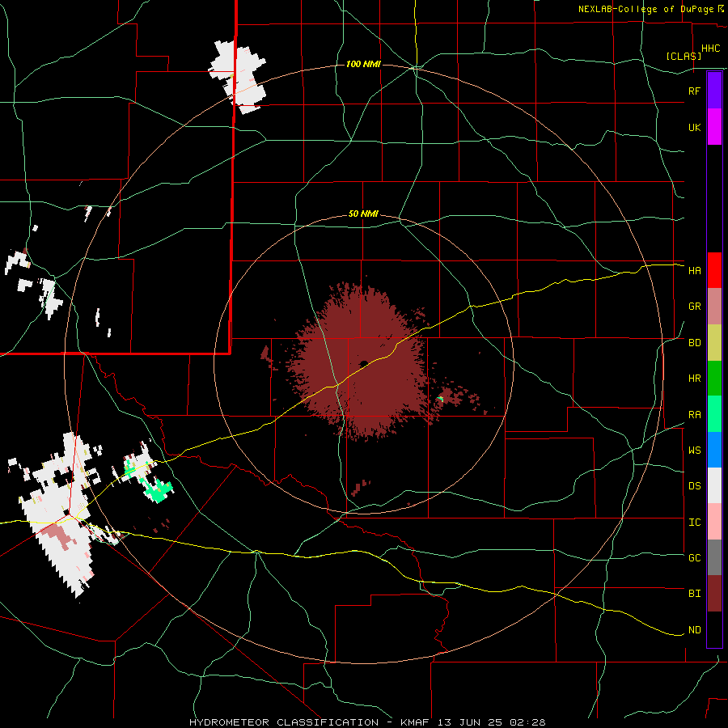
Task: Click the [CLAS] label near legend
Action: click(x=684, y=56)
